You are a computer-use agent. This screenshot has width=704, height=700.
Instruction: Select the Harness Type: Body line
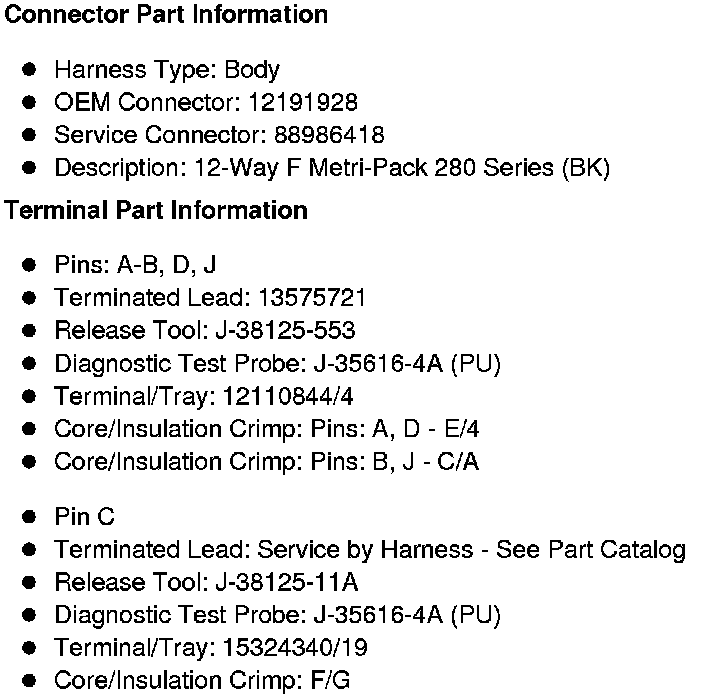166,70
